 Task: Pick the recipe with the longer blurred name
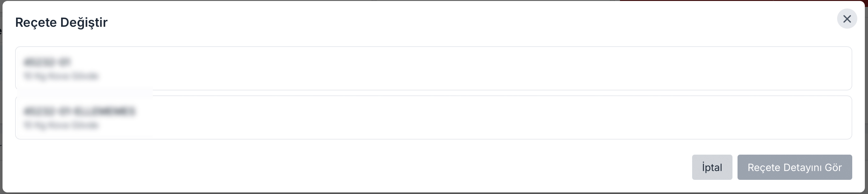tap(433, 117)
